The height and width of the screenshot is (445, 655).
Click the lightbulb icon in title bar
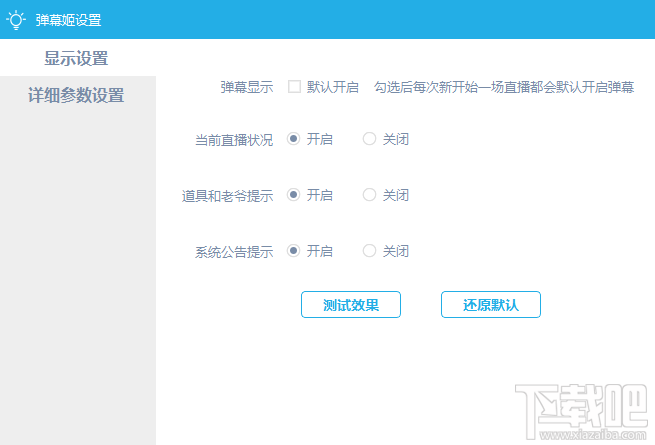click(x=16, y=20)
